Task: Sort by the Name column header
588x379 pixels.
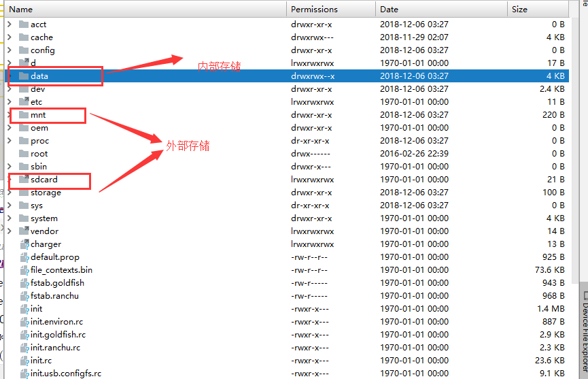Action: coord(145,9)
